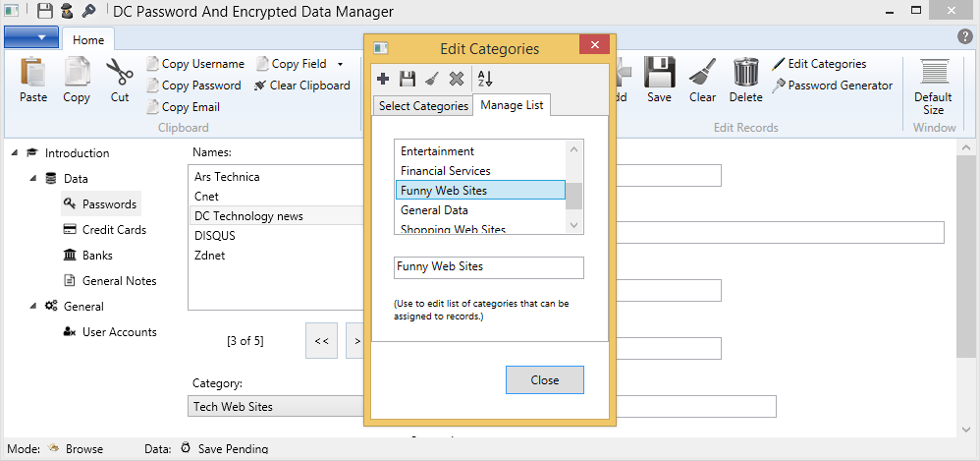Add a new category with plus icon

coord(384,79)
